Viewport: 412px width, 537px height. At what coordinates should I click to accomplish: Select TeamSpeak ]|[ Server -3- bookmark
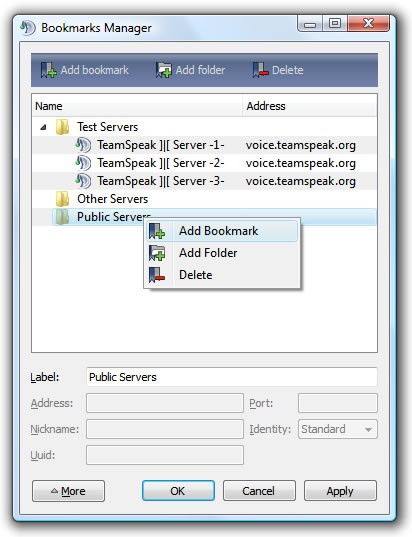[161, 181]
